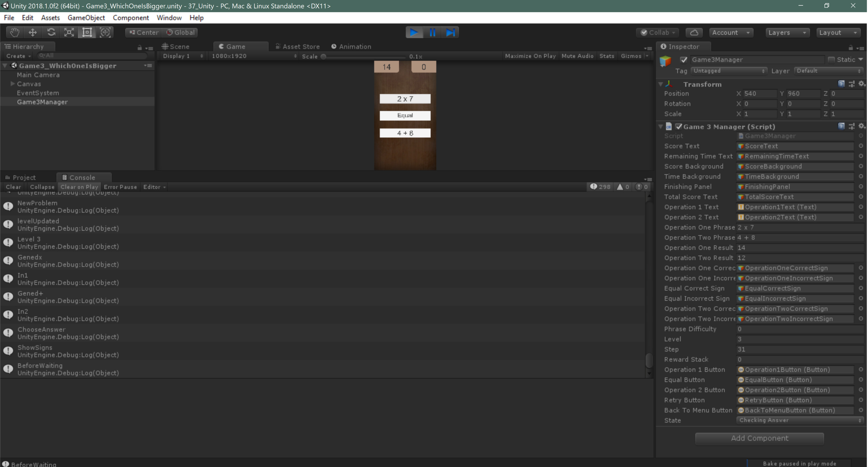This screenshot has height=467, width=868.
Task: Switch to the Asset Store tab
Action: pyautogui.click(x=298, y=46)
